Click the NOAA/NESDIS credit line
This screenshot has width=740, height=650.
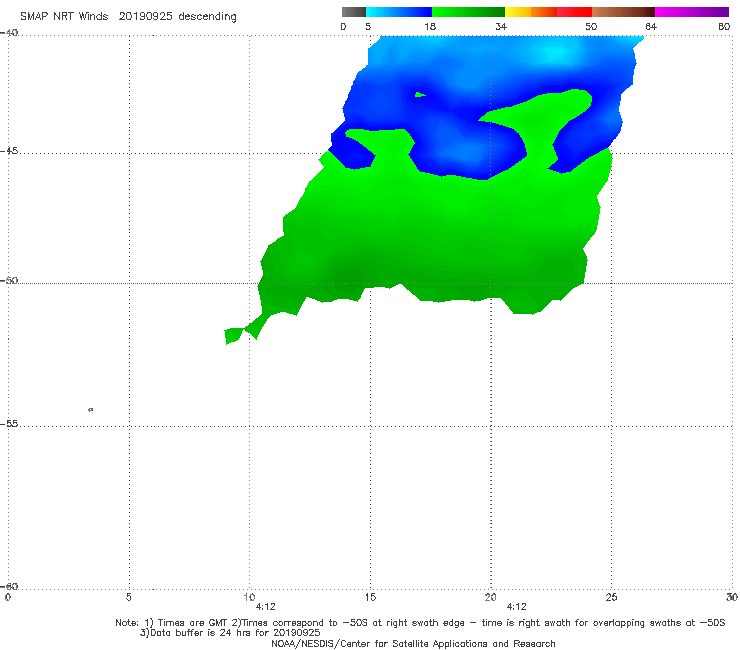coord(413,643)
